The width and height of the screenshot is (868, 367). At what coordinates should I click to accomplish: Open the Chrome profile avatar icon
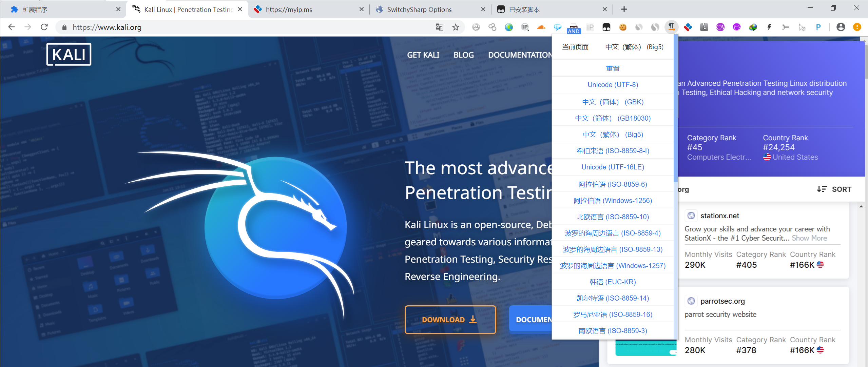coord(841,27)
